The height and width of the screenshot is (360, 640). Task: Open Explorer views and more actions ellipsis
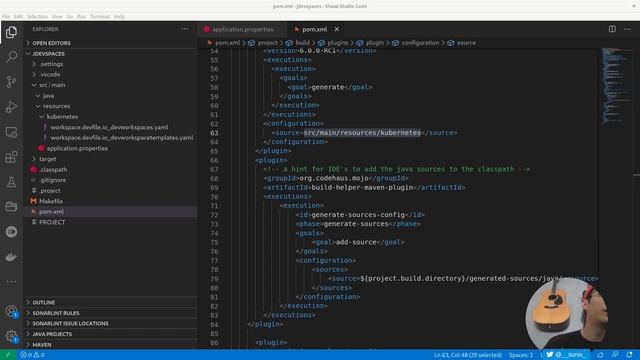click(x=185, y=29)
